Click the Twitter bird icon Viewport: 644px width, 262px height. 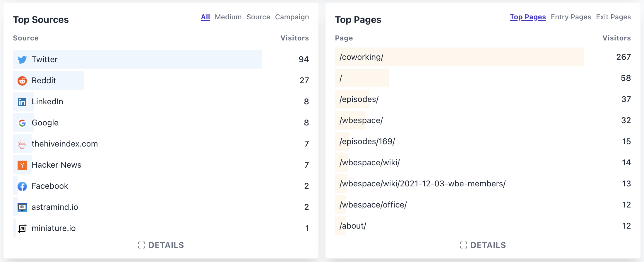tap(22, 59)
